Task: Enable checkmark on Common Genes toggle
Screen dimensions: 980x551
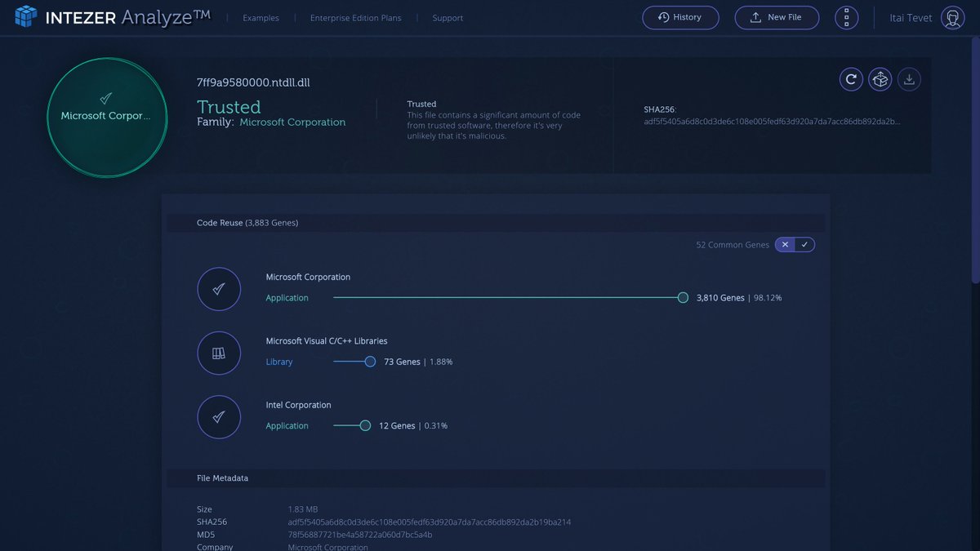Action: (804, 244)
